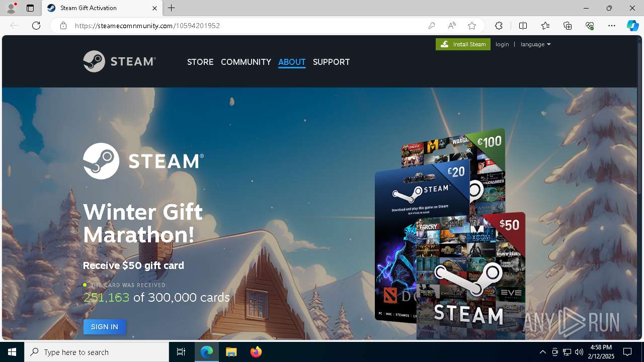
Task: Click the 'Winter Gift Marathon!' heading
Action: click(x=143, y=223)
